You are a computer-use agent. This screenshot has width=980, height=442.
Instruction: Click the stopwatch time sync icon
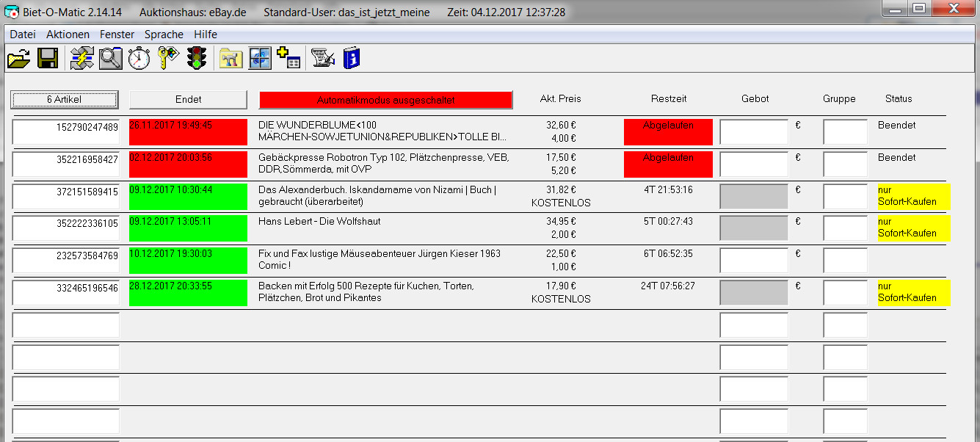(x=139, y=58)
